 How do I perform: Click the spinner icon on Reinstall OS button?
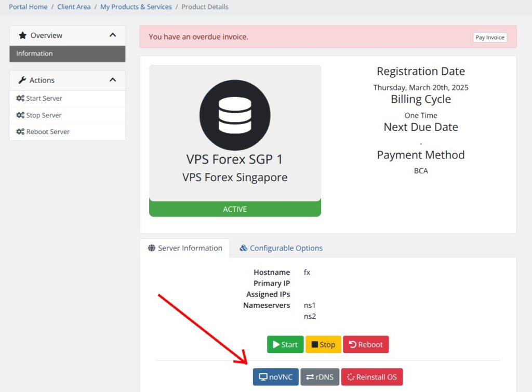350,377
